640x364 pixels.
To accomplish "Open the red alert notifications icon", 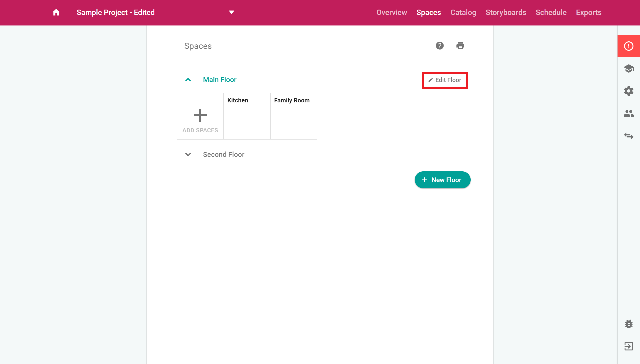I will [629, 46].
